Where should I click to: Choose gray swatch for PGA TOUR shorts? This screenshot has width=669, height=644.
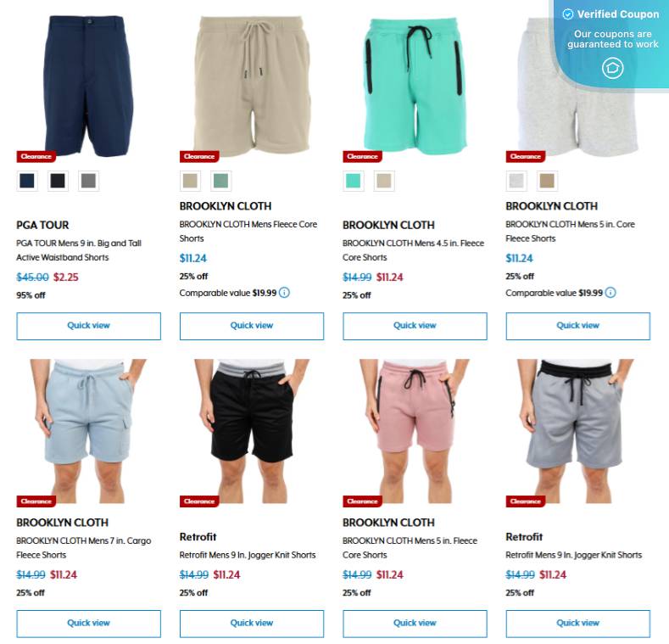click(88, 181)
